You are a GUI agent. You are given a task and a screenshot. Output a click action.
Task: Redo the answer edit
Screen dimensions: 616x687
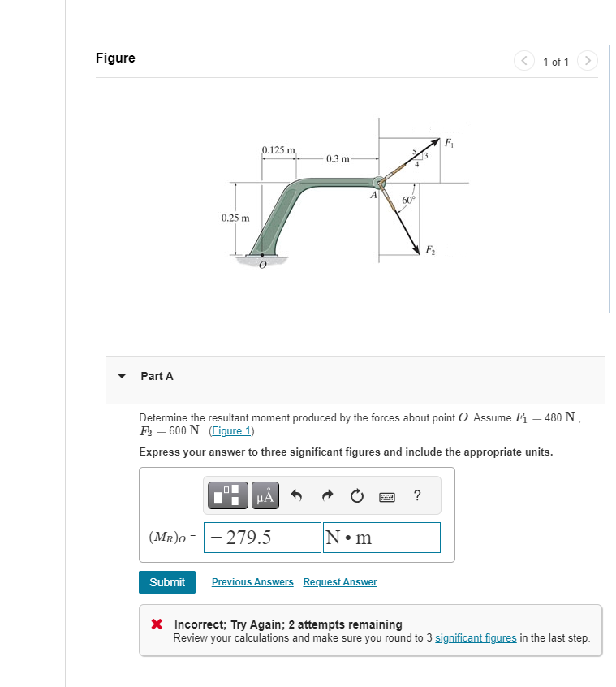click(326, 495)
